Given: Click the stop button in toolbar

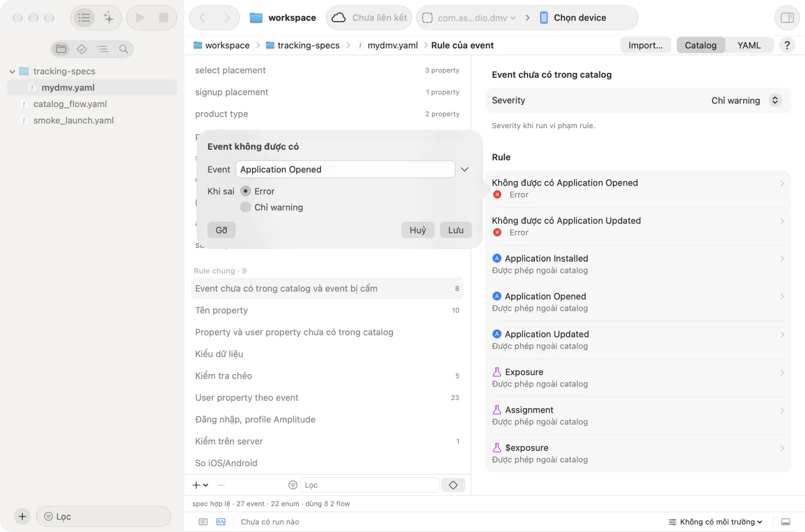Looking at the screenshot, I should 164,18.
